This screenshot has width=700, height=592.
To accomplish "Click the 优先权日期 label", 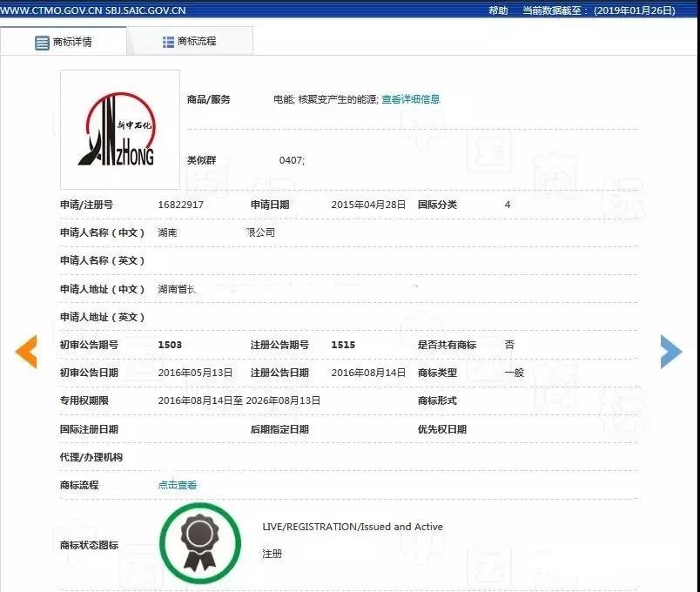I will pos(442,429).
